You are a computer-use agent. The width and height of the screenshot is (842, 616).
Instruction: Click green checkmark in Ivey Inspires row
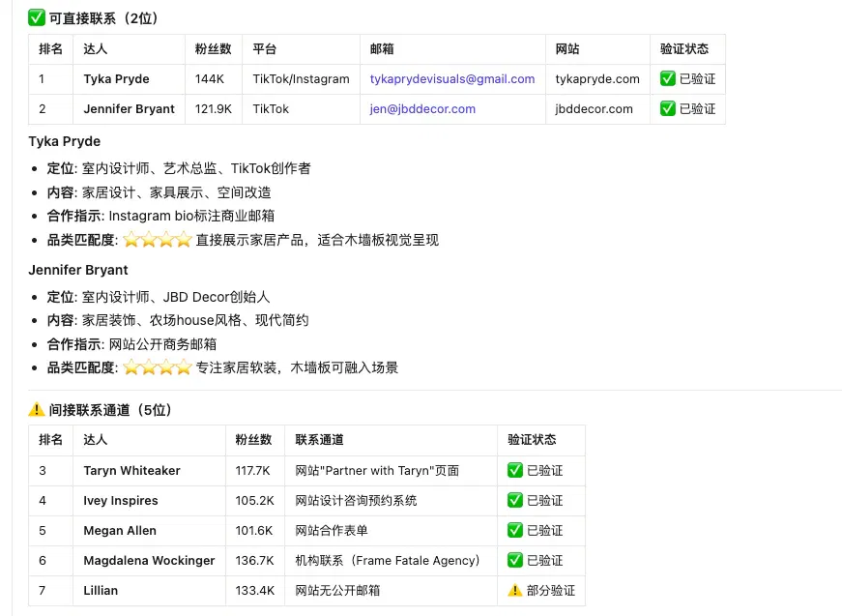click(515, 501)
